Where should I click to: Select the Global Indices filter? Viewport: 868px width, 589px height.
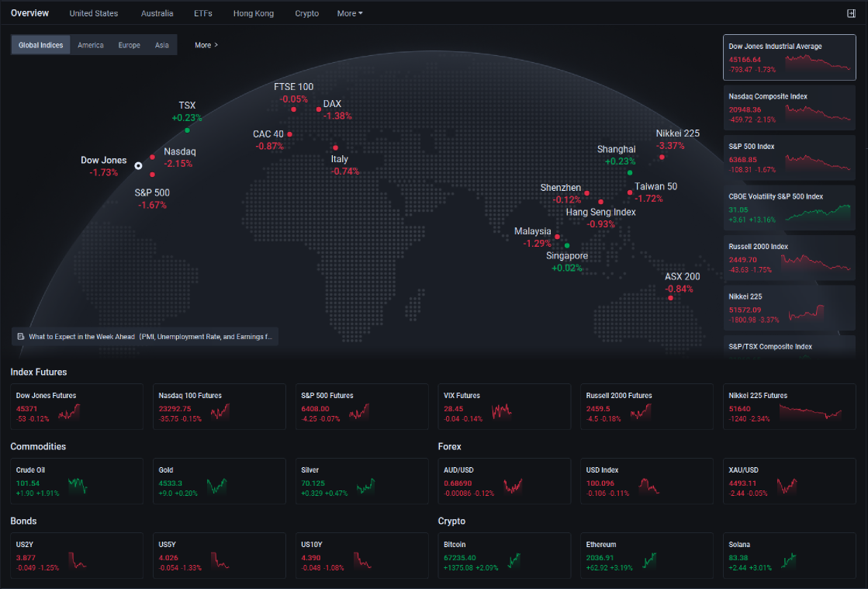pyautogui.click(x=41, y=45)
